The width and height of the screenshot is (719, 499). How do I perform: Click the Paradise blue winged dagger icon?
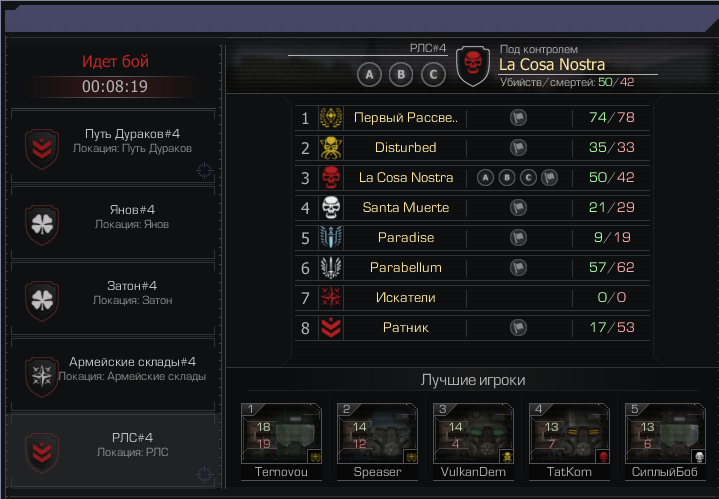(x=331, y=238)
